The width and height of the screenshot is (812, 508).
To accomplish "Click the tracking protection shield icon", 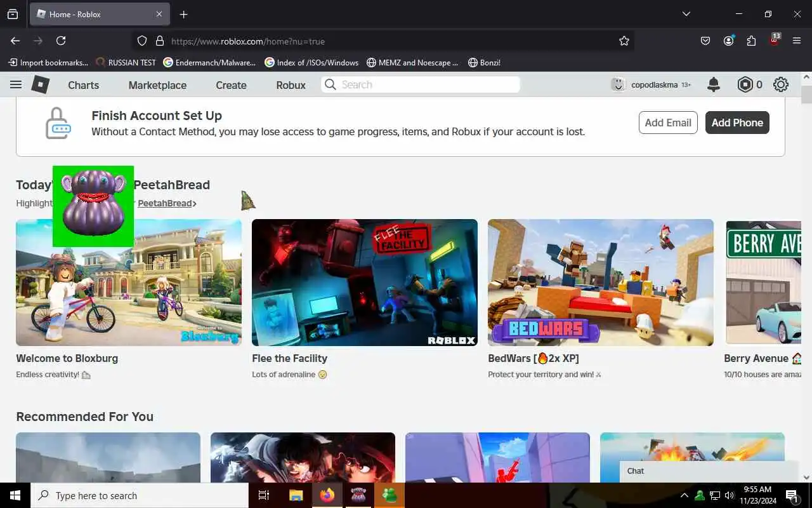I will pos(142,41).
